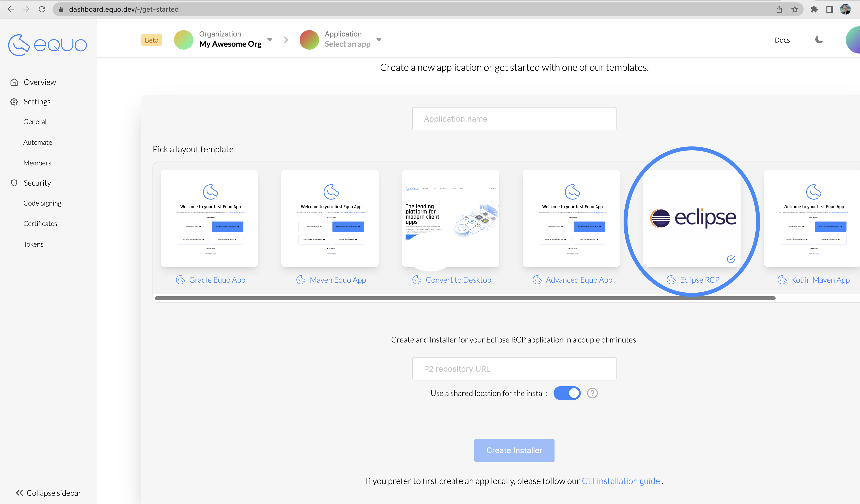860x504 pixels.
Task: Toggle dark mode moon icon
Action: click(x=819, y=40)
